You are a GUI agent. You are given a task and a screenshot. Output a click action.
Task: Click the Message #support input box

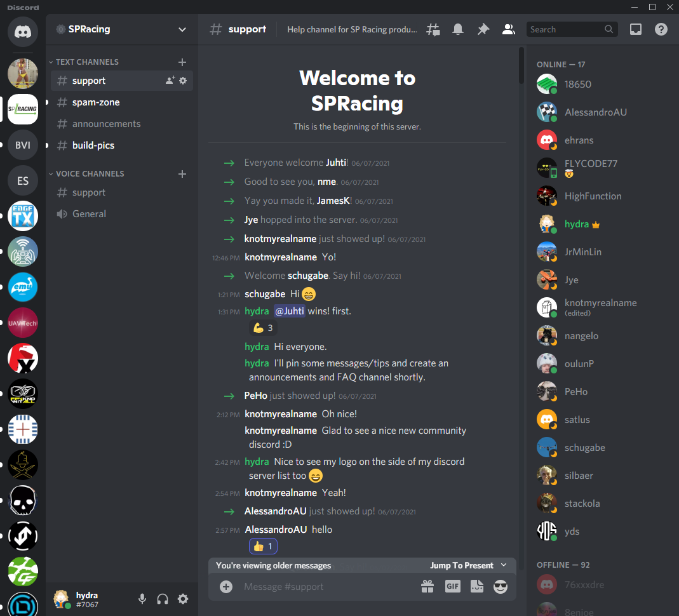pos(327,587)
